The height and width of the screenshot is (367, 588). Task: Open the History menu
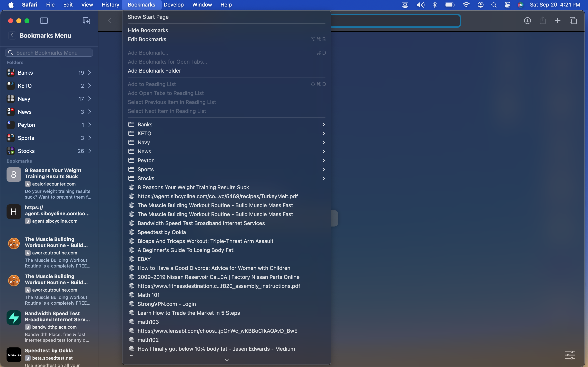point(110,5)
